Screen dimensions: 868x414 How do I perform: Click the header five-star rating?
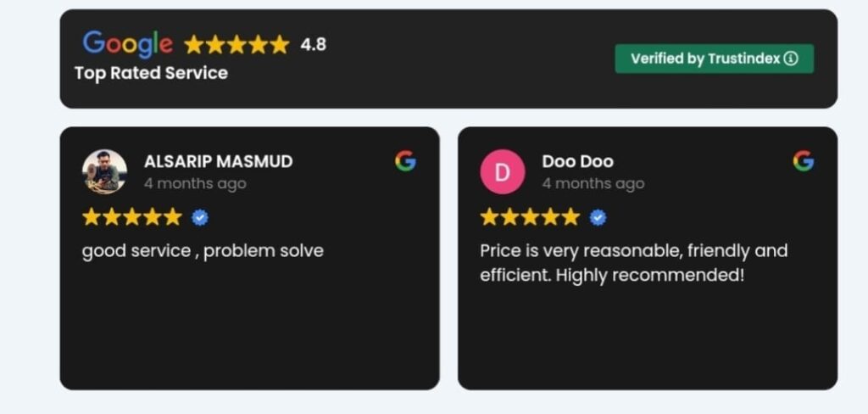(236, 44)
